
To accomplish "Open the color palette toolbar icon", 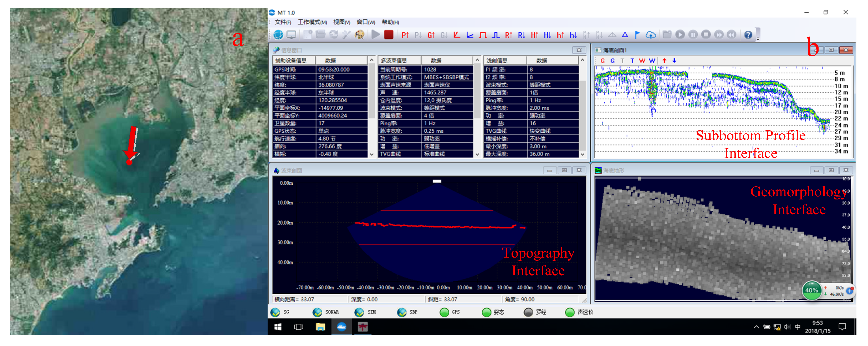I will point(359,34).
